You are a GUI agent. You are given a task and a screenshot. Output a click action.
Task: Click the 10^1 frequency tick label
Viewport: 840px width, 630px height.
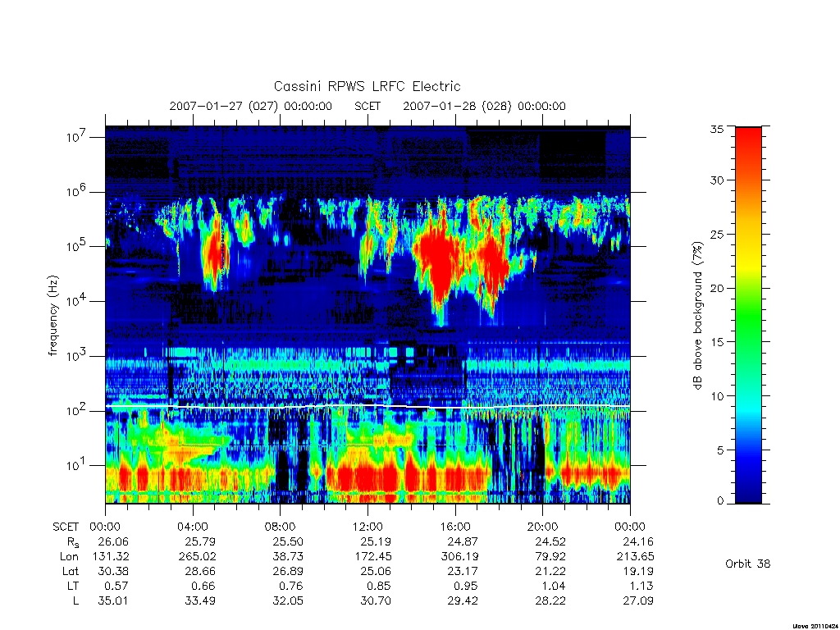(76, 466)
